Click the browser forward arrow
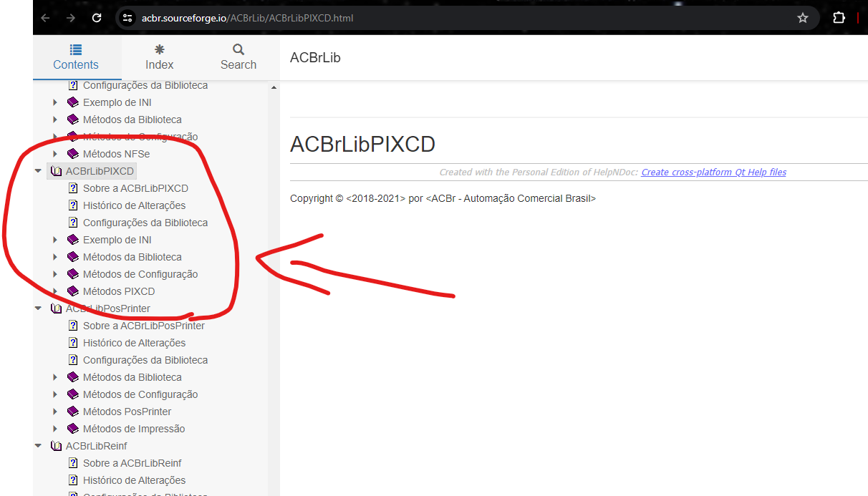 pos(71,18)
